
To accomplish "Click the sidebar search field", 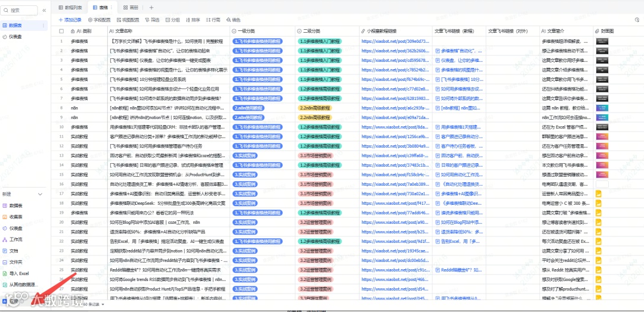I will click(x=20, y=10).
